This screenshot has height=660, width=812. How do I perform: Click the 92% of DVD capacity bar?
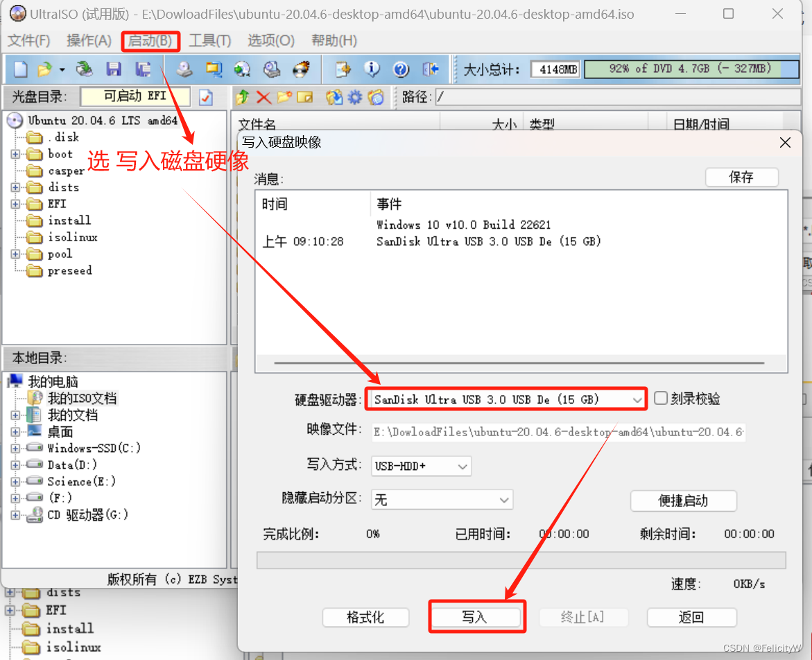(x=691, y=69)
